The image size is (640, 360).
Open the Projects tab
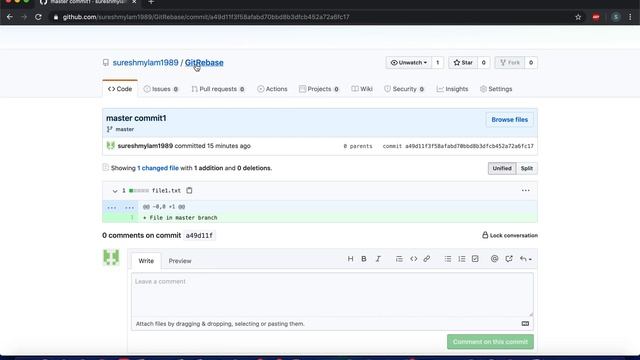(x=319, y=89)
